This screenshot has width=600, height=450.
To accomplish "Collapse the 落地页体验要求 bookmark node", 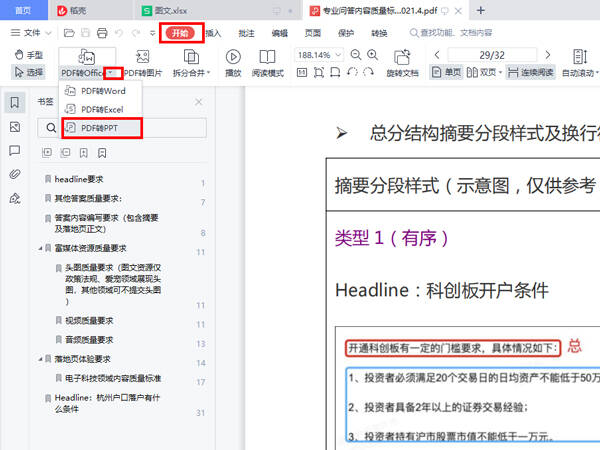I will [40, 359].
